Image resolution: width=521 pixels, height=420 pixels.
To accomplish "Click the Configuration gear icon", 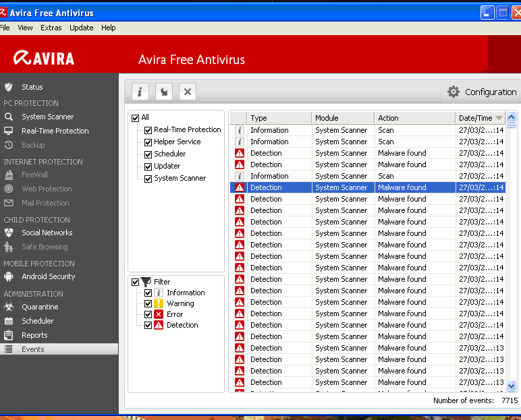I will [454, 92].
